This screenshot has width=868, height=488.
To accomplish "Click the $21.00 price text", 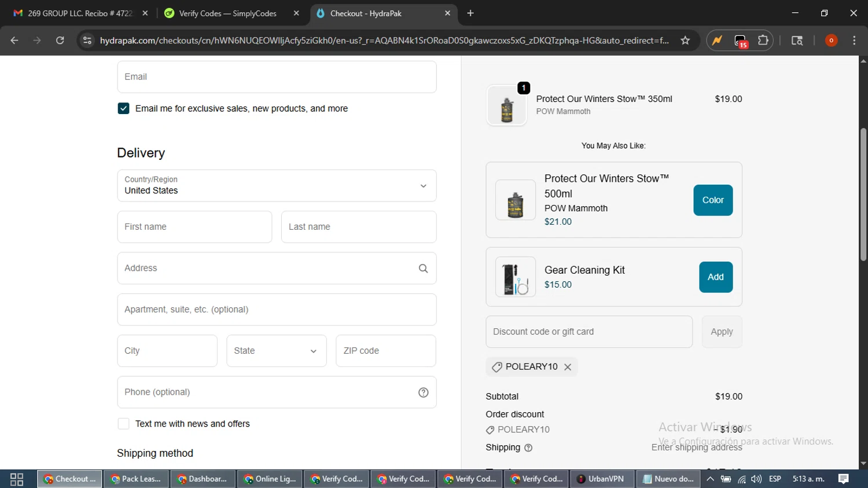I will (558, 222).
